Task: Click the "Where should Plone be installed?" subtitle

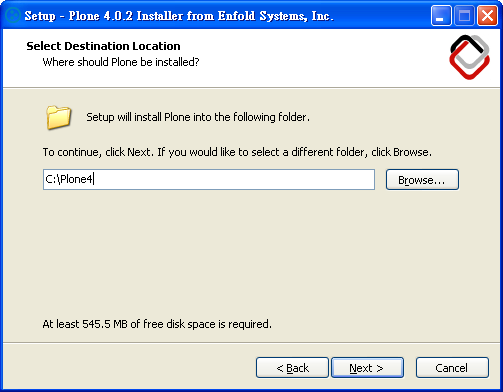Action: tap(121, 62)
